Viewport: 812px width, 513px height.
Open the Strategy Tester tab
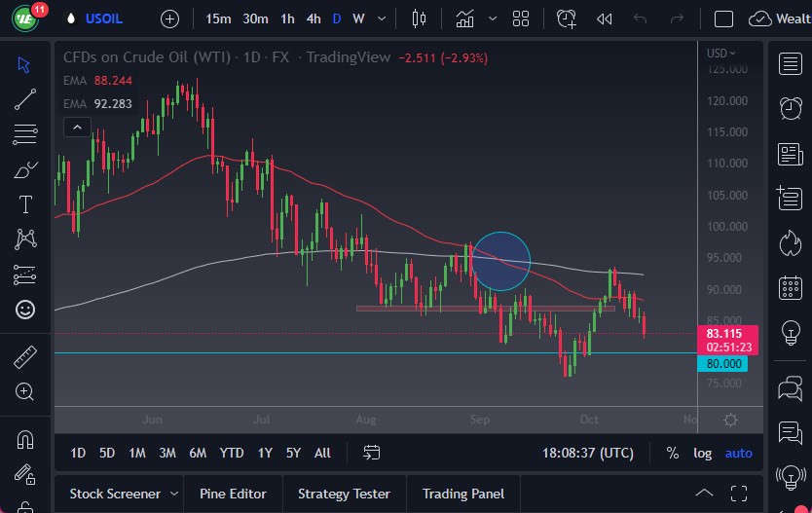tap(344, 494)
